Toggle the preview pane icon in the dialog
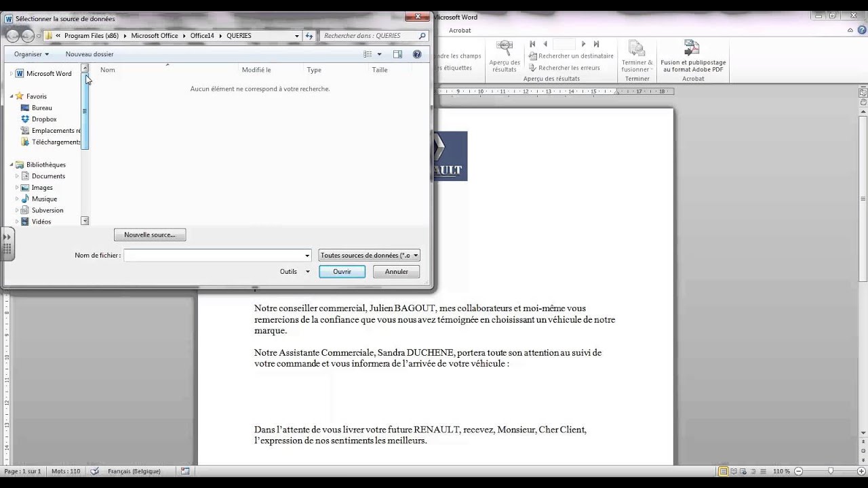This screenshot has height=488, width=868. [x=398, y=54]
